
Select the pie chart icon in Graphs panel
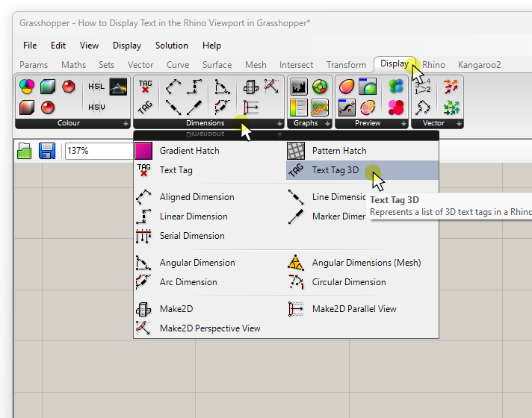(x=320, y=87)
